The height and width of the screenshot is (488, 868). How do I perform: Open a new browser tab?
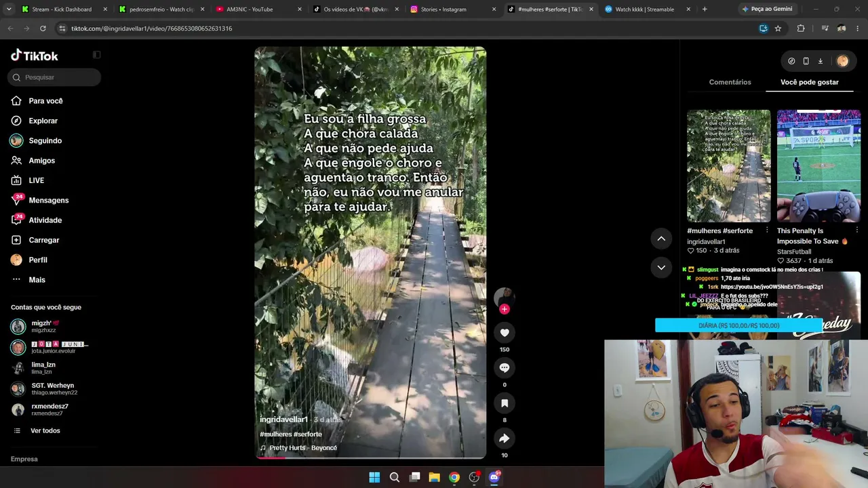pyautogui.click(x=705, y=9)
